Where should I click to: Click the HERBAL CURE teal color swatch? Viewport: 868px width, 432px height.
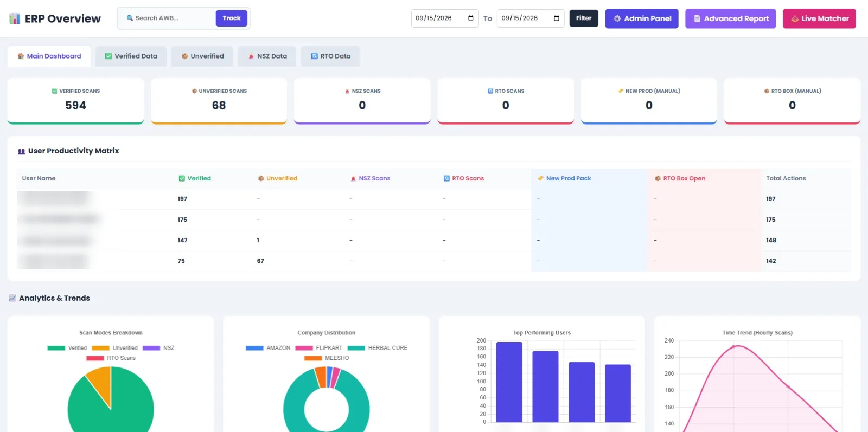pos(356,348)
